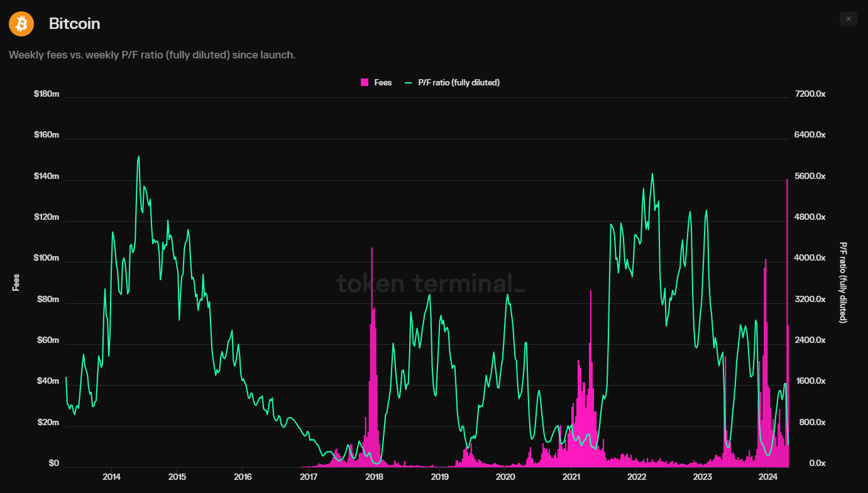Click the green P/F ratio legend line icon

click(407, 82)
